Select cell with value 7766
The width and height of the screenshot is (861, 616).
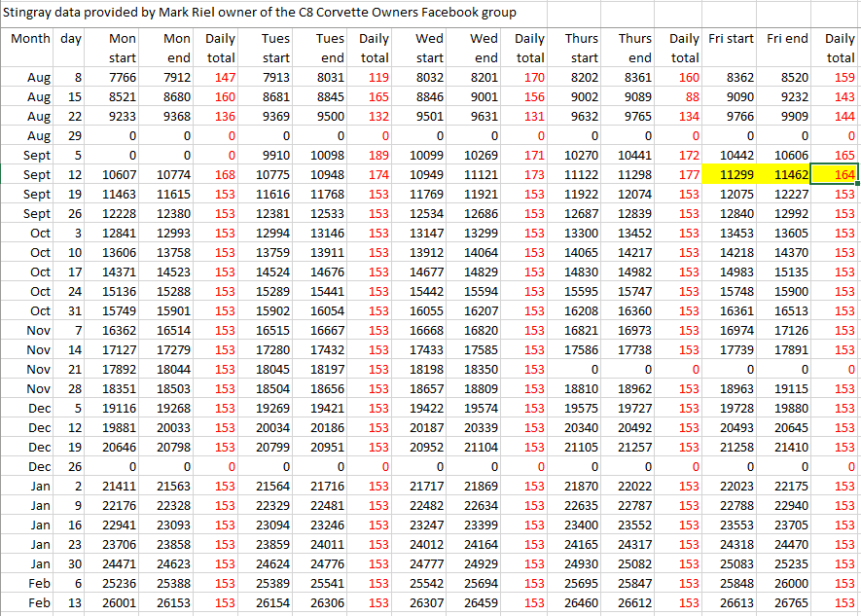click(115, 77)
